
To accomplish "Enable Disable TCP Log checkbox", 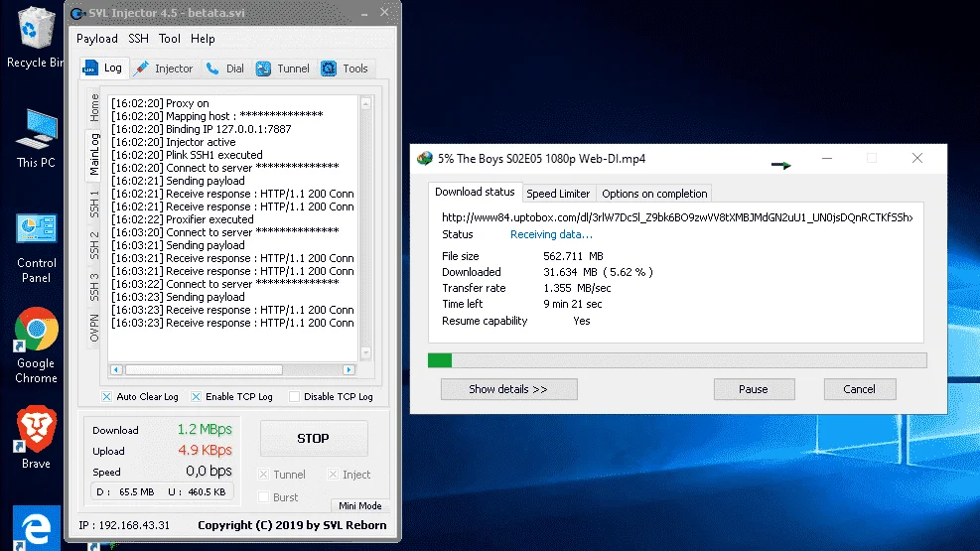I will [294, 397].
